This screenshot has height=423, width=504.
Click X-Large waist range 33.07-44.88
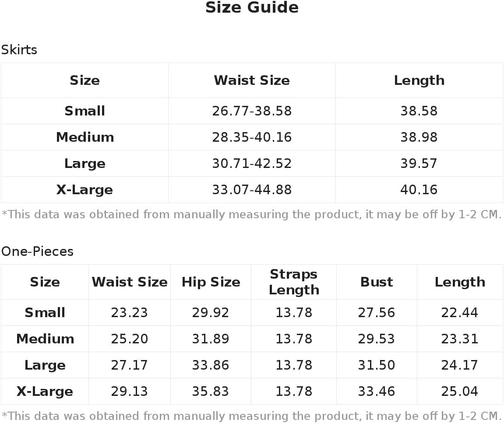pos(252,190)
